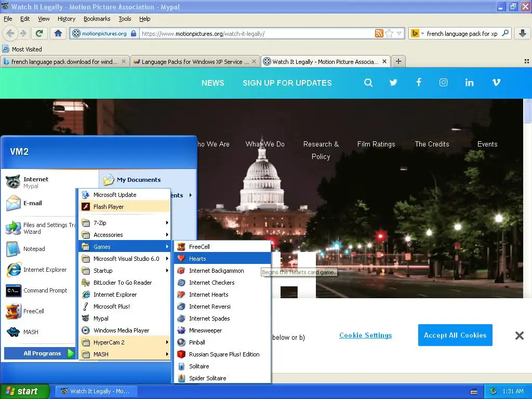Open BitLocker To Go Reader
The height and width of the screenshot is (399, 532).
(125, 283)
